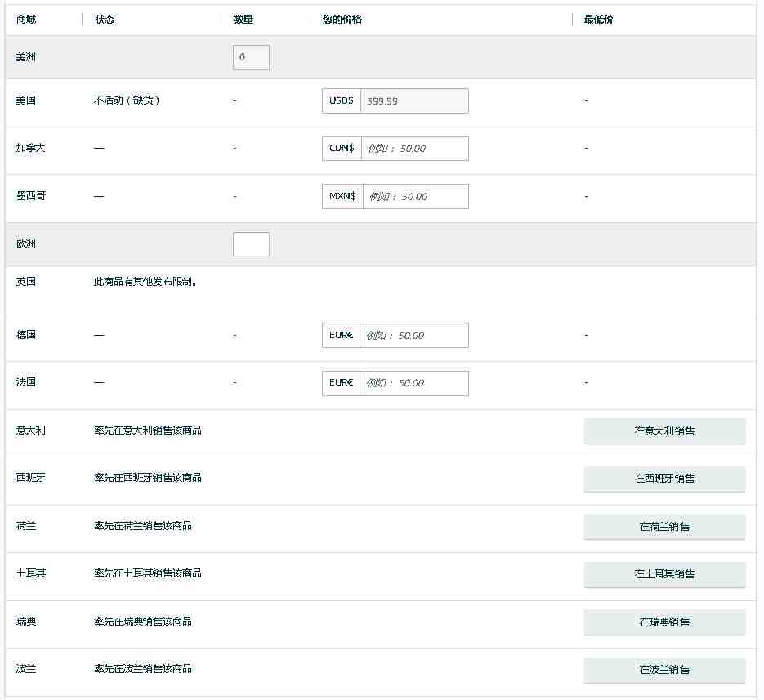The image size is (764, 700).
Task: Click the USD$ currency prefix label
Action: point(341,100)
